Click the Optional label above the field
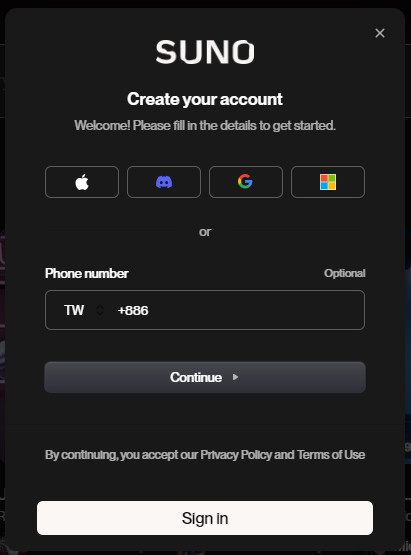The image size is (411, 555). coord(345,273)
